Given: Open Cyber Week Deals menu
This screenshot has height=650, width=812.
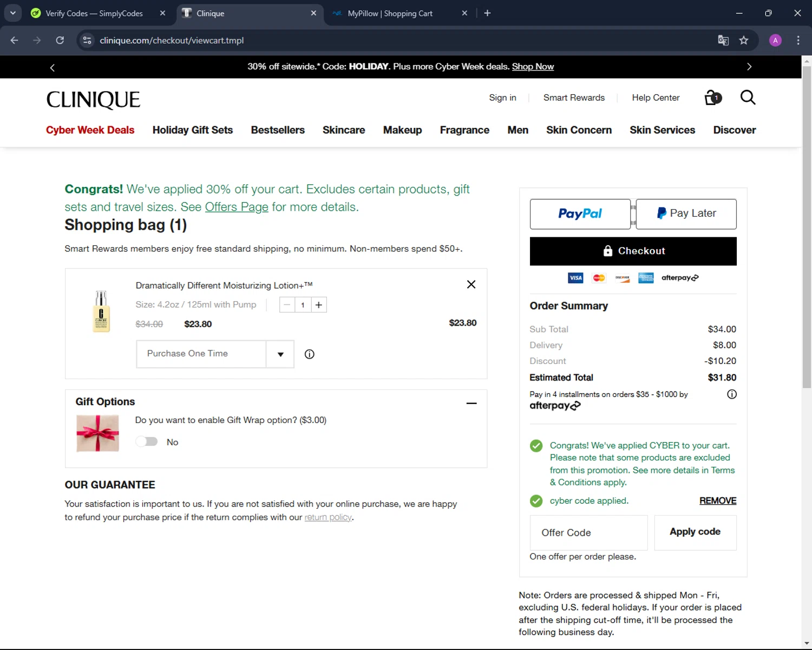Looking at the screenshot, I should (90, 130).
